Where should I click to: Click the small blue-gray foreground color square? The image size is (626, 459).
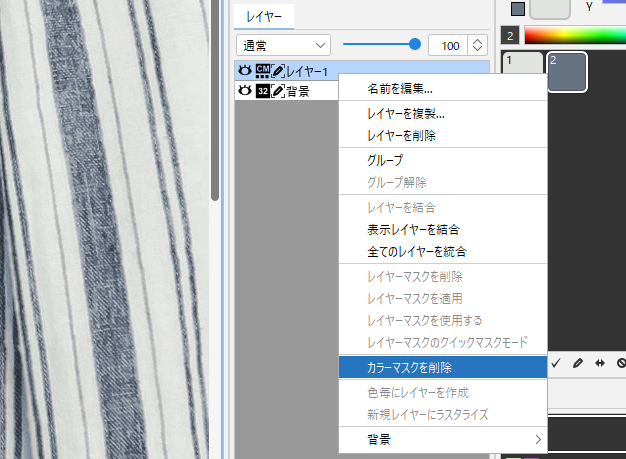[518, 9]
